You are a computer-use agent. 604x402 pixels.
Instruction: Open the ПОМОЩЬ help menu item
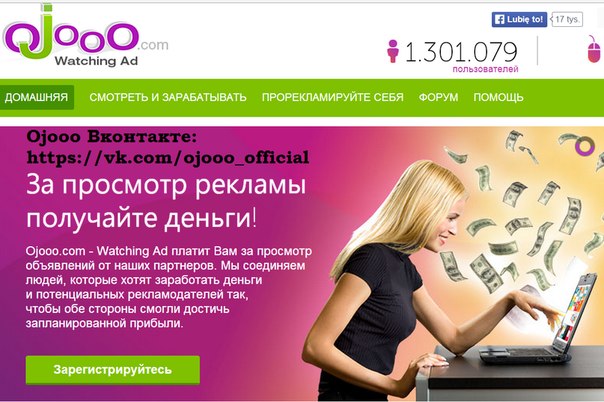tap(498, 97)
